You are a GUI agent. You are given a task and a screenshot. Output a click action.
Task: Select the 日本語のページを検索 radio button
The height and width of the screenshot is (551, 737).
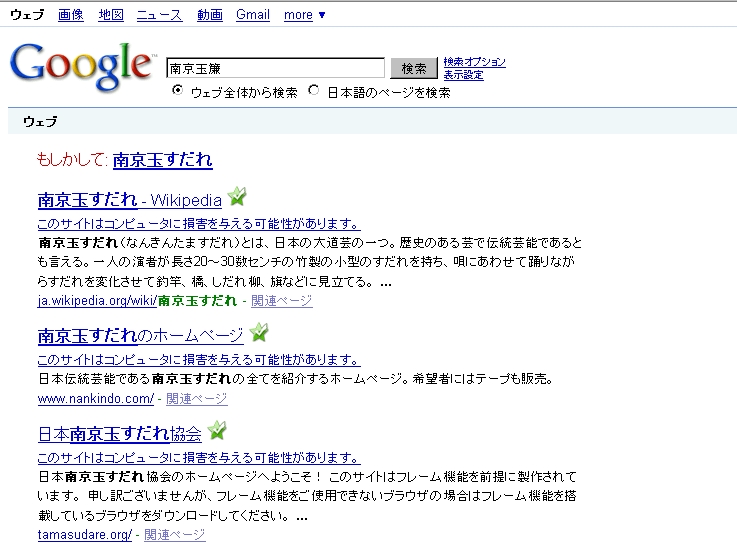pyautogui.click(x=314, y=90)
